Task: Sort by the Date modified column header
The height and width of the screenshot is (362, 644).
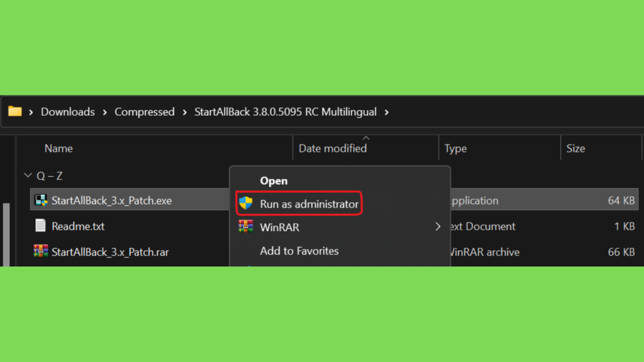Action: (x=333, y=148)
